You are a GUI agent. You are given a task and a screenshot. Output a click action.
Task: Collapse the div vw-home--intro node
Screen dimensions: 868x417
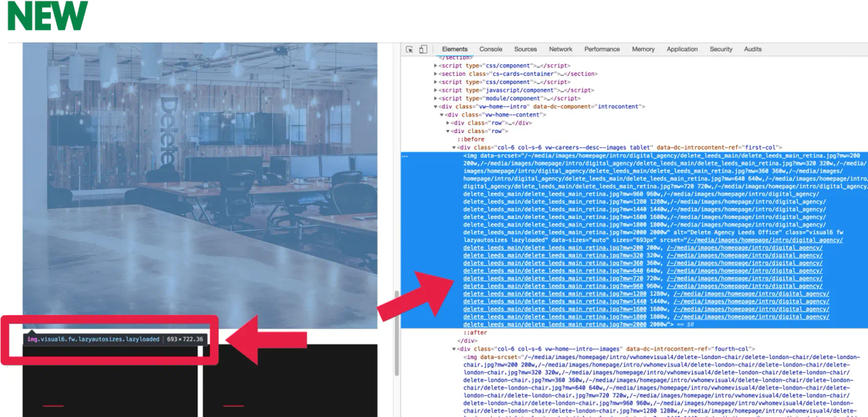tap(435, 107)
